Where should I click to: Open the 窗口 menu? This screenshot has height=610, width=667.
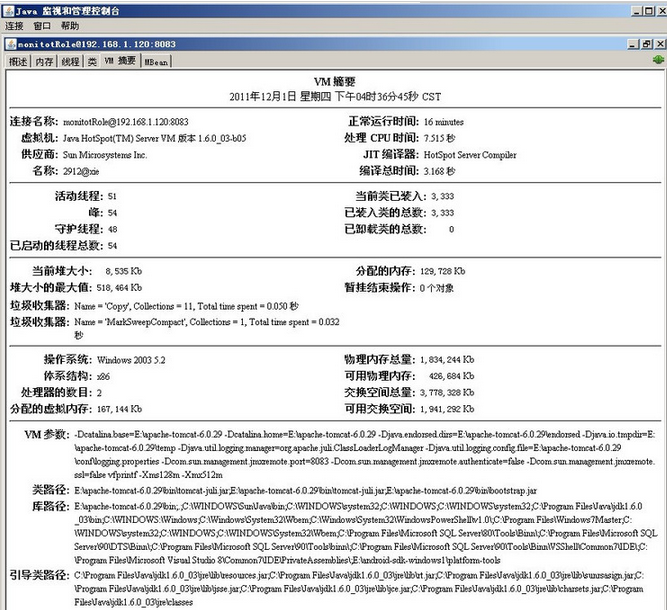pos(42,26)
